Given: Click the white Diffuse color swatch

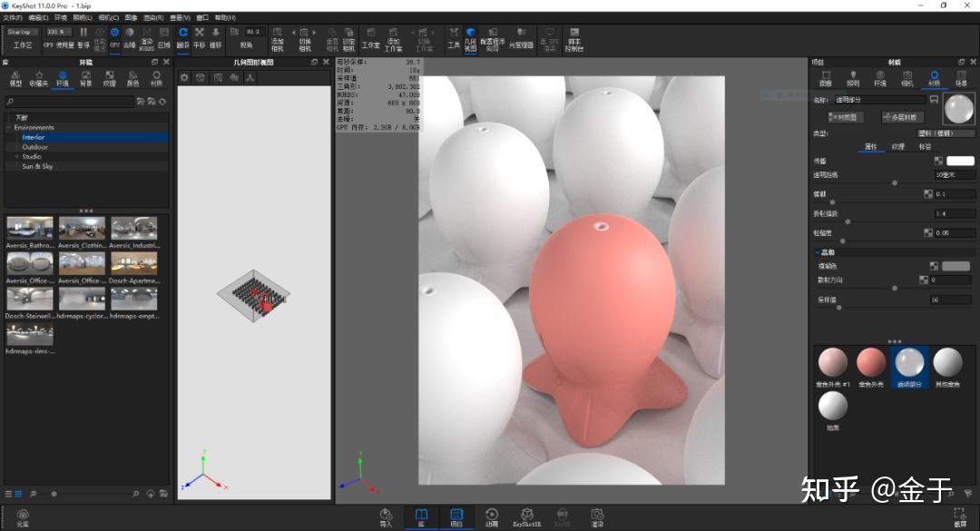Looking at the screenshot, I should 960,161.
